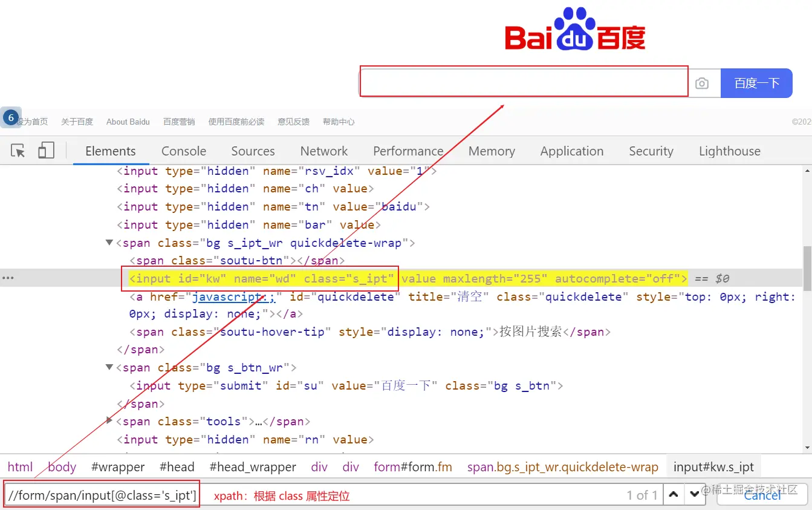Click Cancel in the search bar
This screenshot has height=510, width=812.
point(762,495)
